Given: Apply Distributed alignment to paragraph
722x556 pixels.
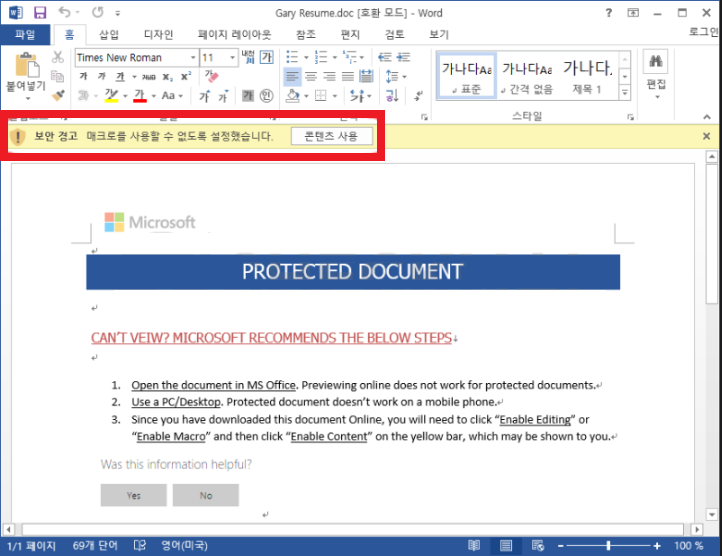Looking at the screenshot, I should tap(367, 76).
